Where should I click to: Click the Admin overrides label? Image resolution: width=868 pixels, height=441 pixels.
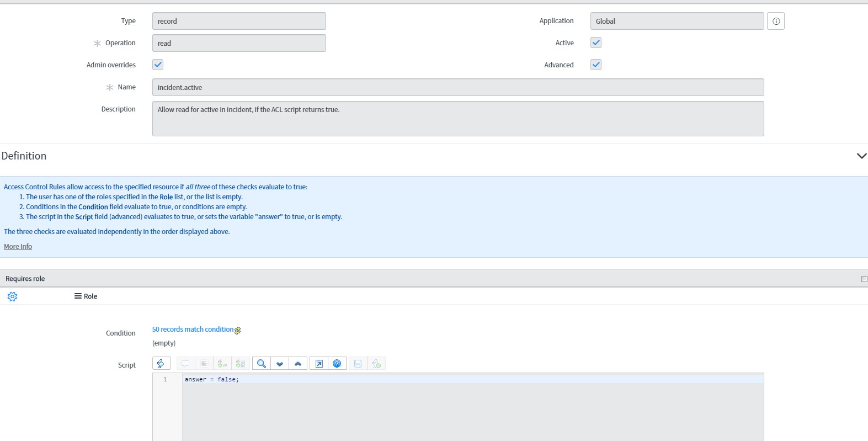tap(111, 65)
